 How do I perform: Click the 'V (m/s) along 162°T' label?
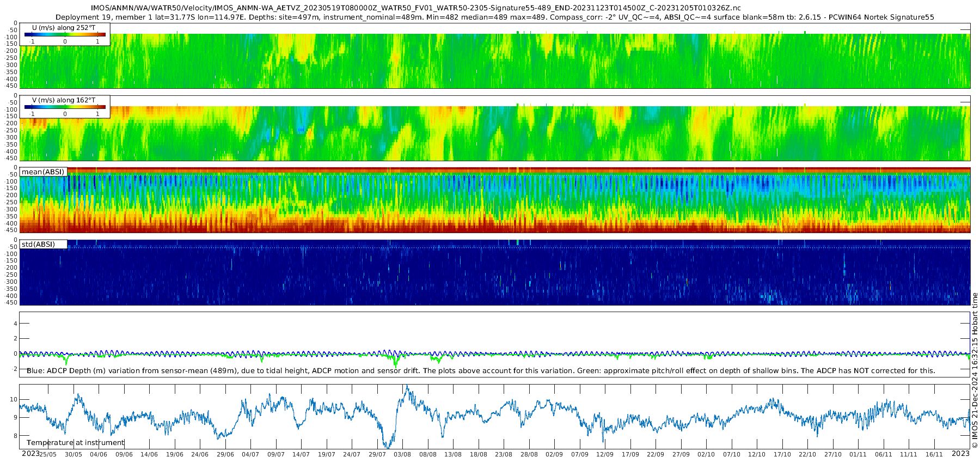64,100
